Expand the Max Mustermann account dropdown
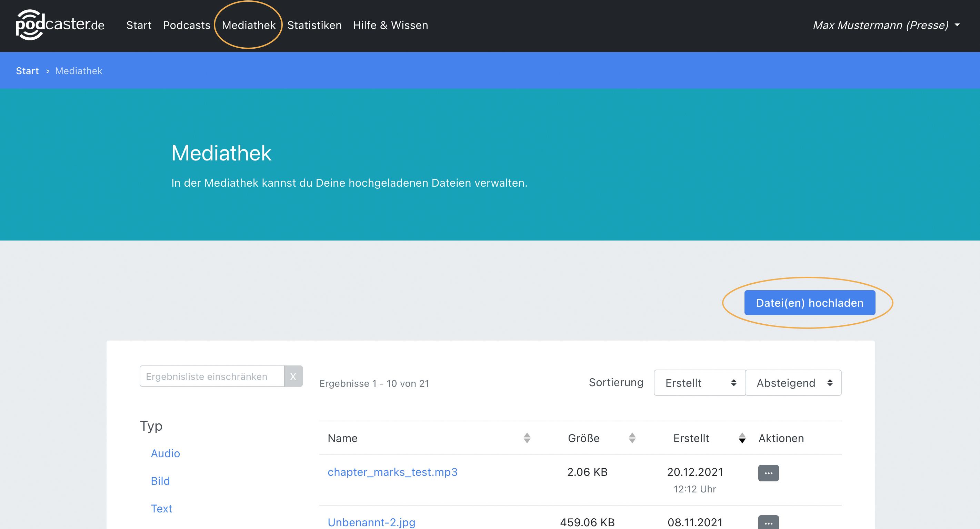The image size is (980, 529). point(886,25)
